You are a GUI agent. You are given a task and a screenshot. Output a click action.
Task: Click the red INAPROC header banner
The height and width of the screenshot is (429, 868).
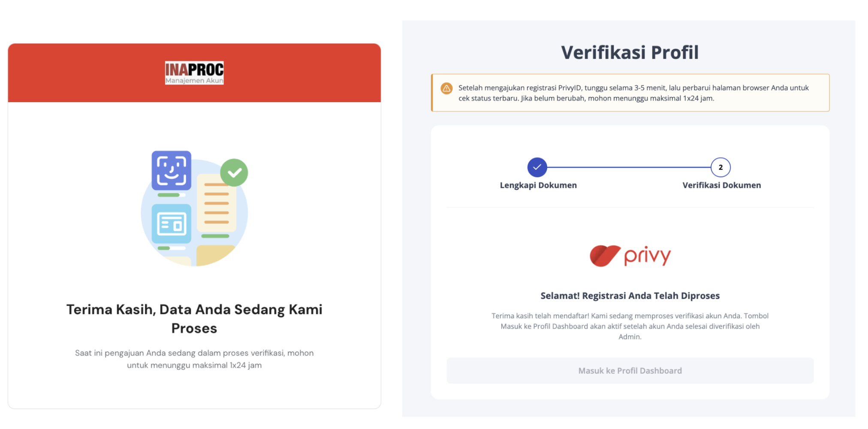(x=194, y=73)
